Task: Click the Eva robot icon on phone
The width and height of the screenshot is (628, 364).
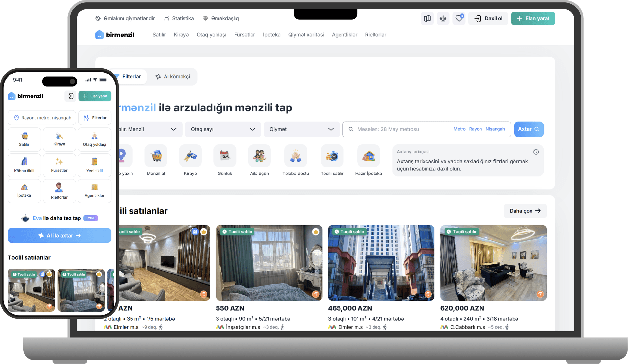Action: point(25,218)
